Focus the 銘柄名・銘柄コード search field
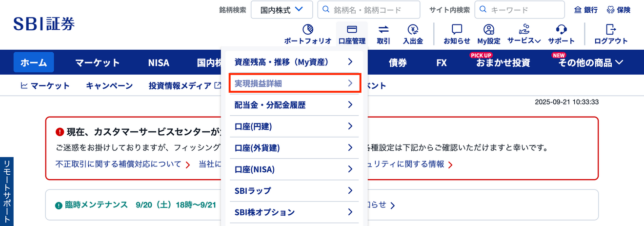Screen dimensions: 644x226 coord(369,10)
